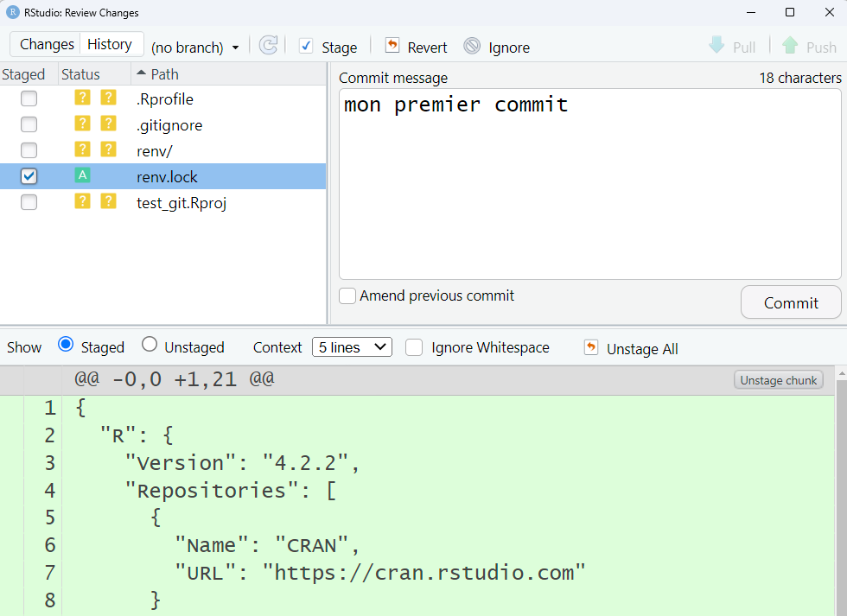Select the Unstaged radio button
The image size is (847, 616).
coord(150,346)
